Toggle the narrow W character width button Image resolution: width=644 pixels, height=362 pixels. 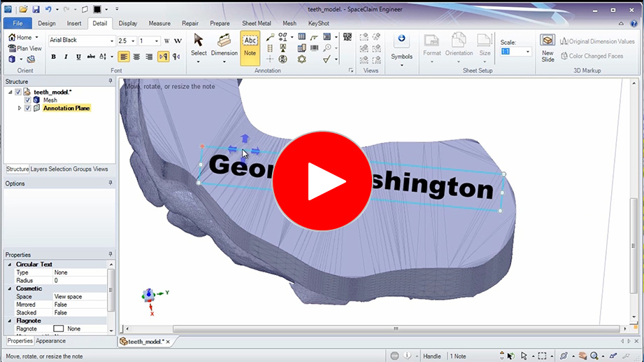point(166,41)
